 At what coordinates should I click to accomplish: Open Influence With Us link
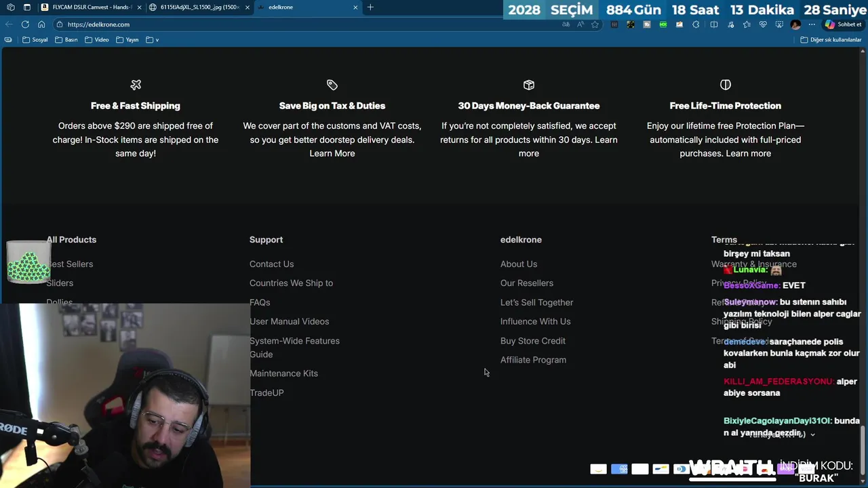click(535, 321)
